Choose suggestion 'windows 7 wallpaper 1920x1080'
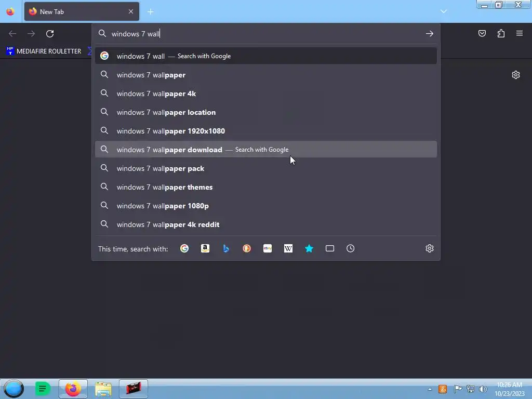Screen dimensions: 532x399 (266, 130)
